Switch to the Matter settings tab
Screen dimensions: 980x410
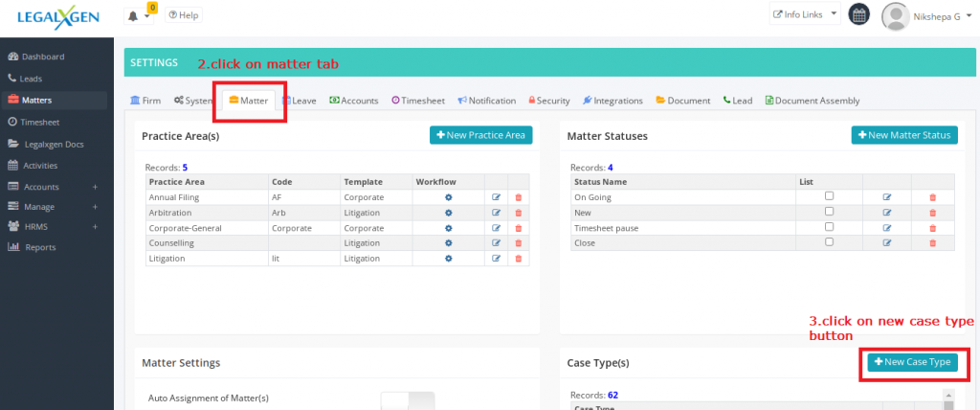(x=248, y=101)
